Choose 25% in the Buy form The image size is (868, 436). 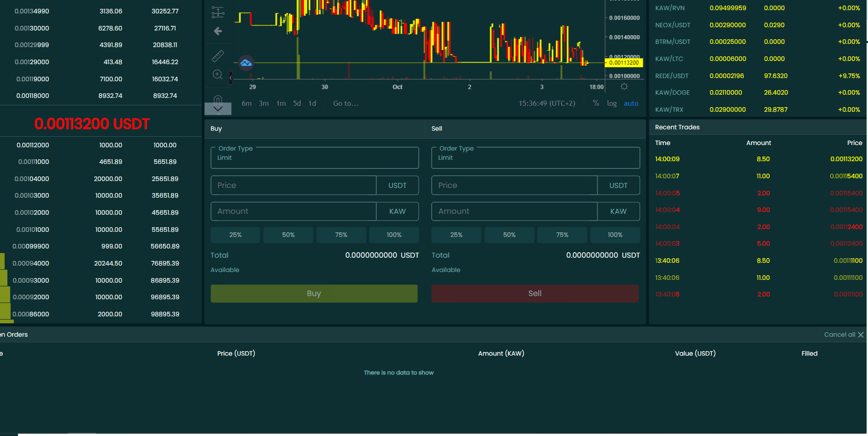(x=235, y=235)
